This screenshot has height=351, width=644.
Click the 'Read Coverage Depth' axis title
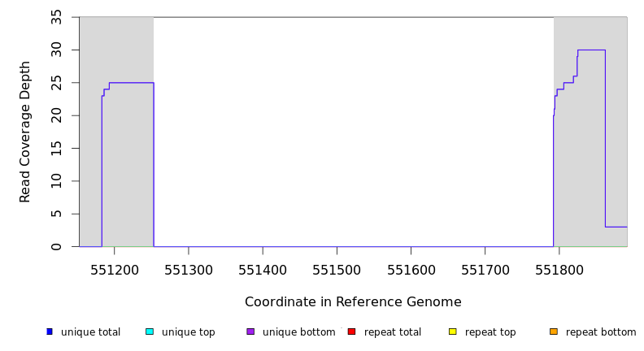click(x=26, y=132)
